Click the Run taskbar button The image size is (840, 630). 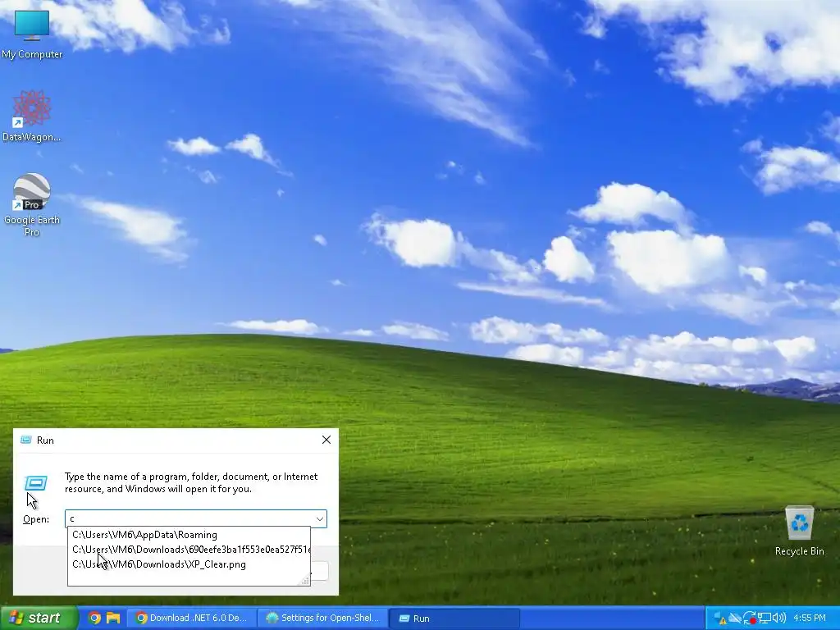pyautogui.click(x=454, y=619)
